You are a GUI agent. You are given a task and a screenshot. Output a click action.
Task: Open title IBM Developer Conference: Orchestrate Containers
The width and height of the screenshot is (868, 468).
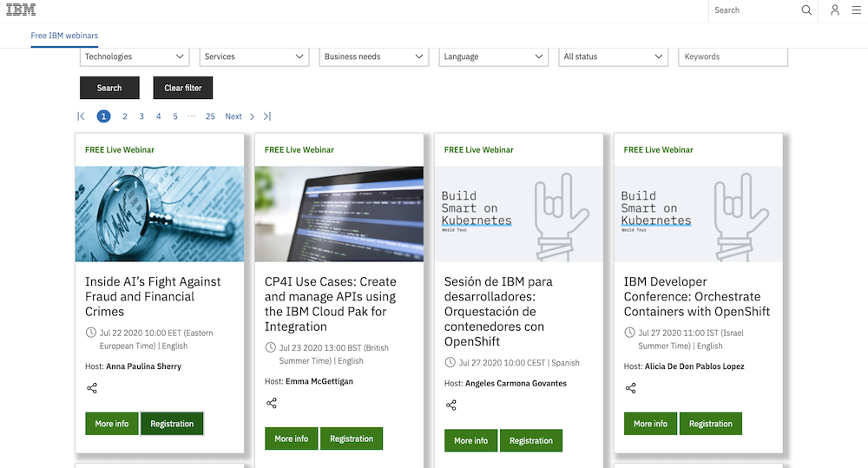click(697, 296)
